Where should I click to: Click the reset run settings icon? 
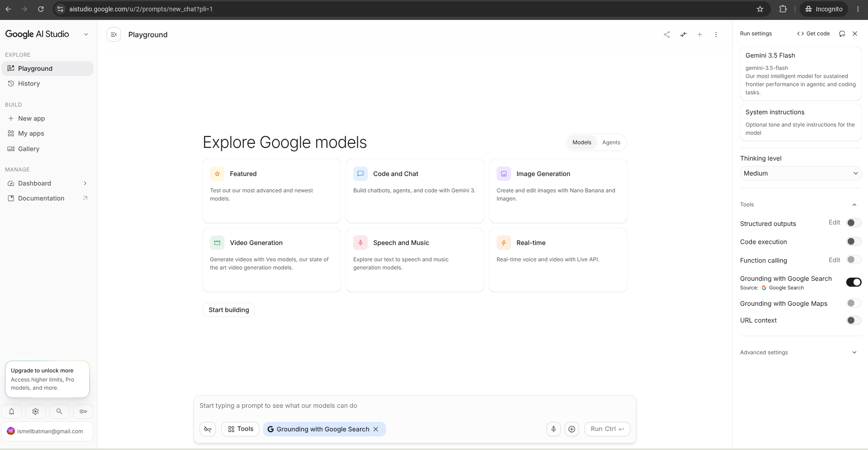click(x=842, y=34)
